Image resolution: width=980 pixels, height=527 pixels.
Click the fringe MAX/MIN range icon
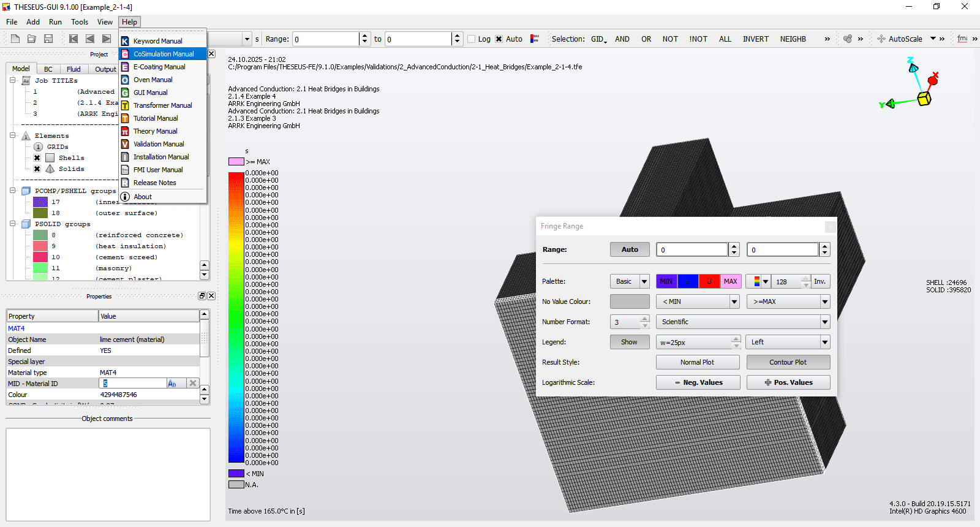(x=535, y=39)
